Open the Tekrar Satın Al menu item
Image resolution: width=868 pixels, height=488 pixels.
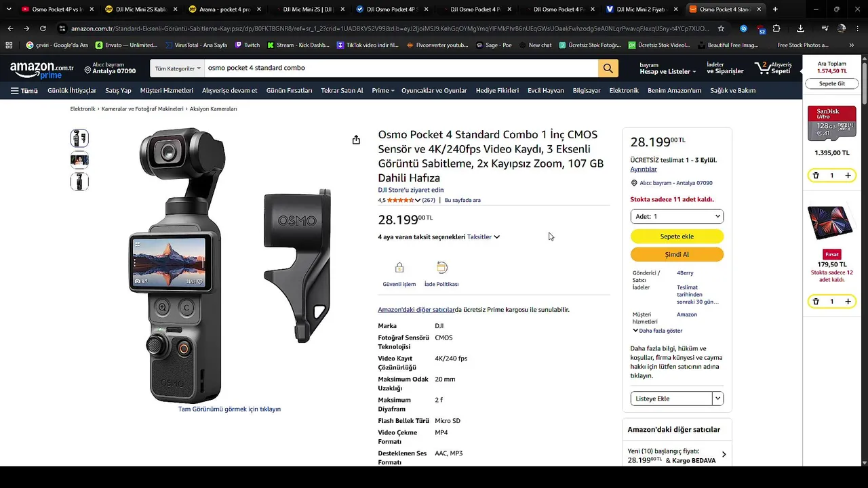click(342, 91)
